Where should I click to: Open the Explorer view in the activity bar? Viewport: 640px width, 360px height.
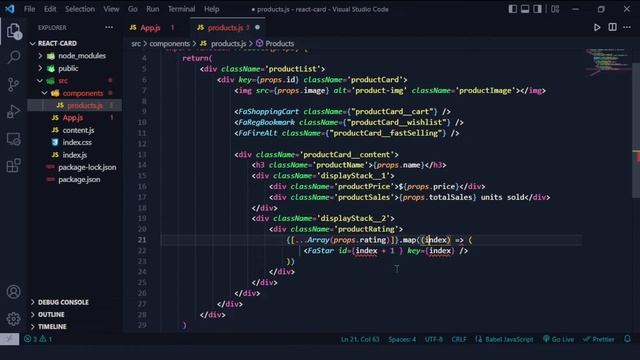[13, 31]
